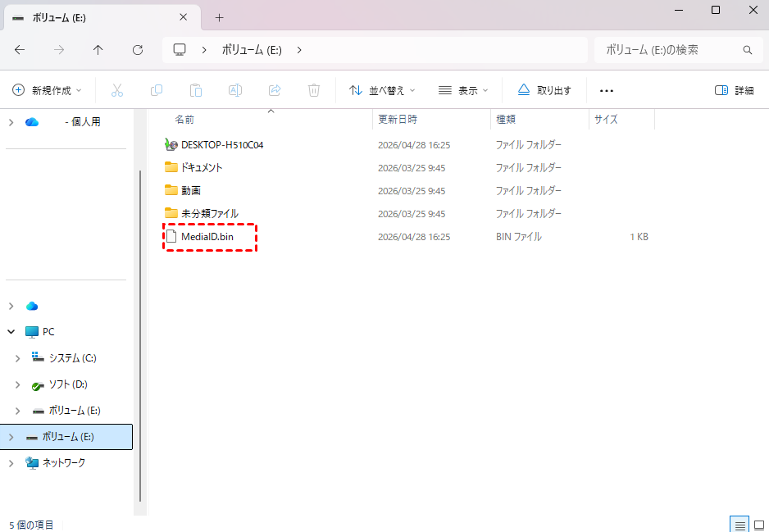The height and width of the screenshot is (532, 769).
Task: Collapse the PC tree node
Action: point(11,332)
